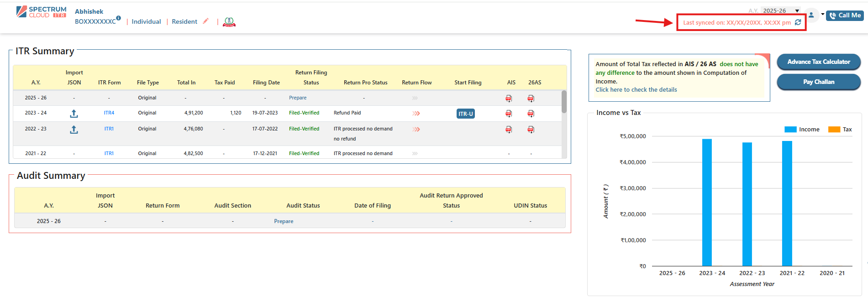This screenshot has width=868, height=302.
Task: Click the Advance Tax Calculator button
Action: pyautogui.click(x=818, y=62)
